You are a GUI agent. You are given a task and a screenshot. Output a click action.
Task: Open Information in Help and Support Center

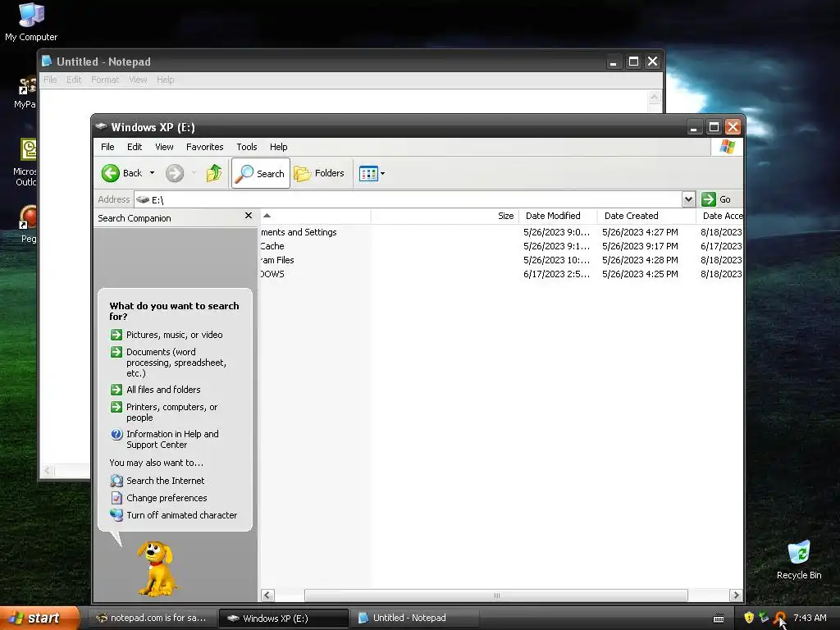tap(172, 440)
